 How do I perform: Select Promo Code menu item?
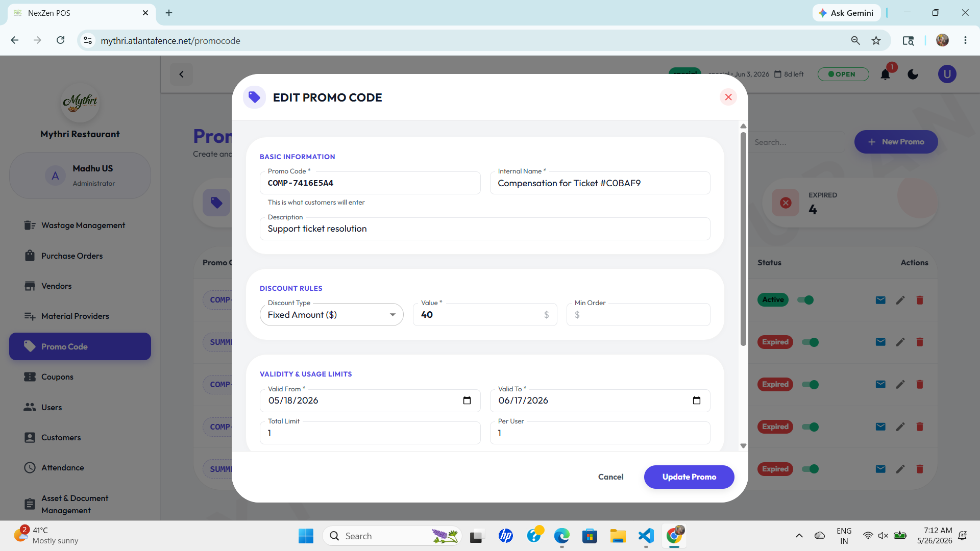click(80, 346)
